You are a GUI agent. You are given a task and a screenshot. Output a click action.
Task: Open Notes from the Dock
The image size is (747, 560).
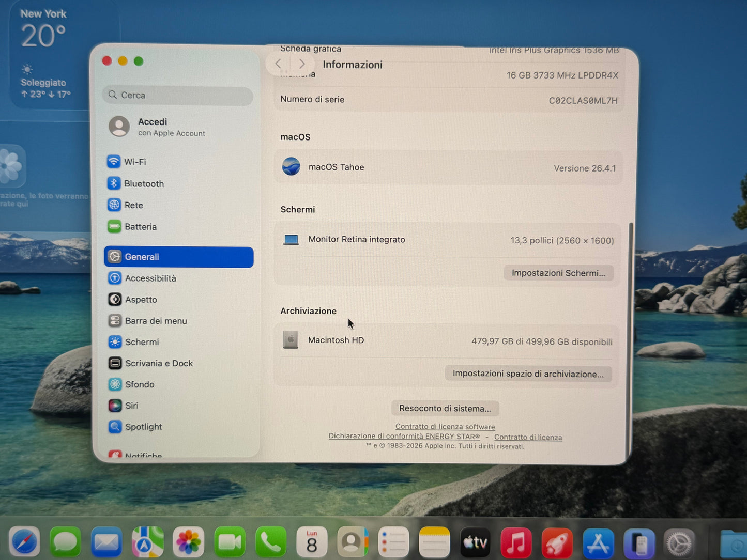coord(434,542)
